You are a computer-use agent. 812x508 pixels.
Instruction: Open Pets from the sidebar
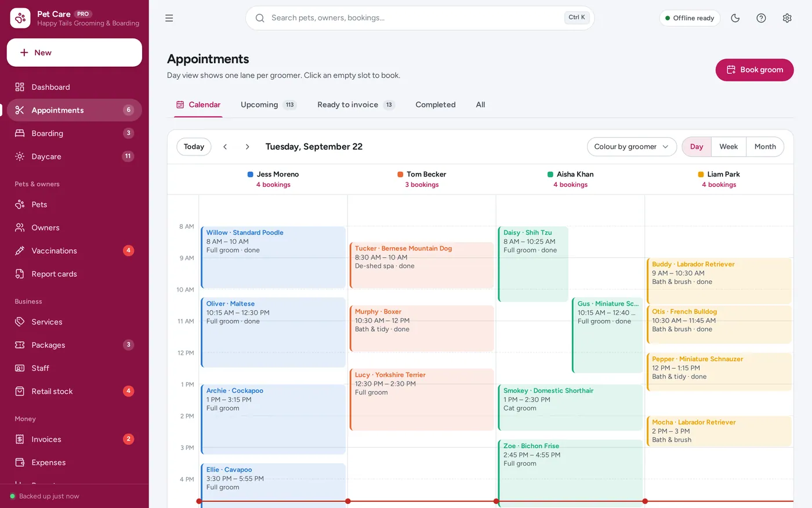(x=74, y=204)
